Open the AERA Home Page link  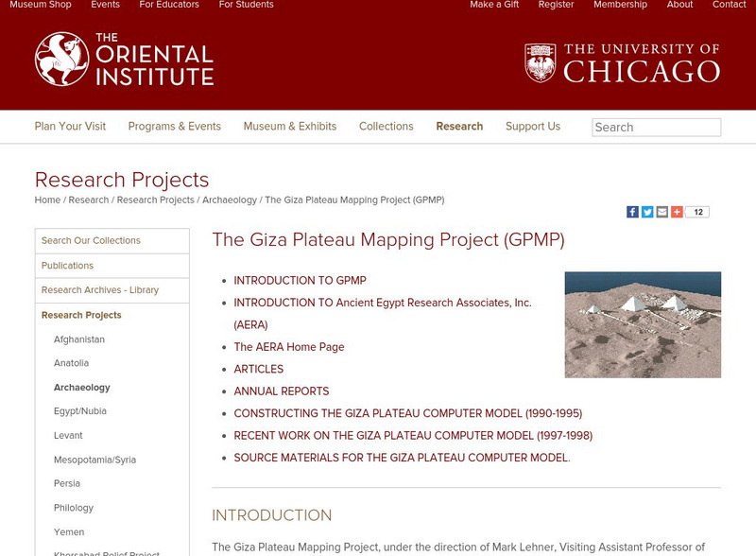click(290, 346)
